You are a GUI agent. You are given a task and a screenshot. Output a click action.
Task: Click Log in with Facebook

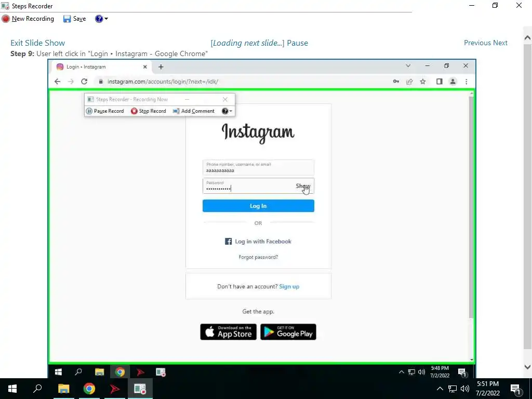click(x=258, y=241)
